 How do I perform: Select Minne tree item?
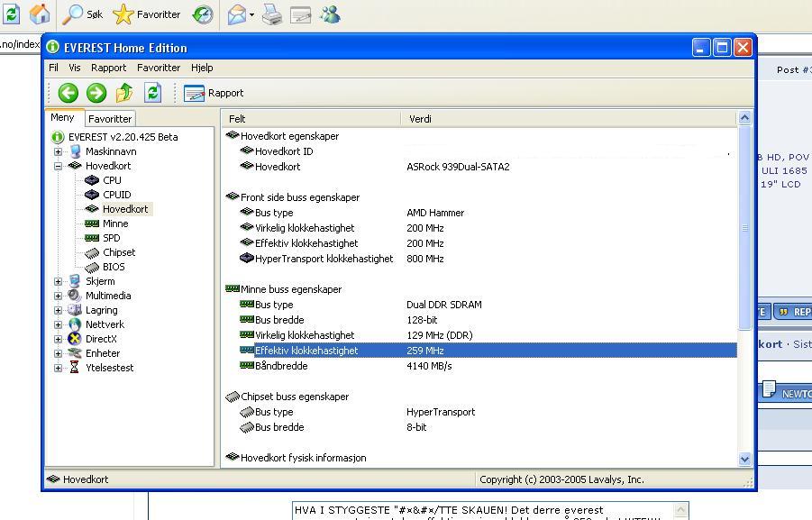click(x=115, y=224)
